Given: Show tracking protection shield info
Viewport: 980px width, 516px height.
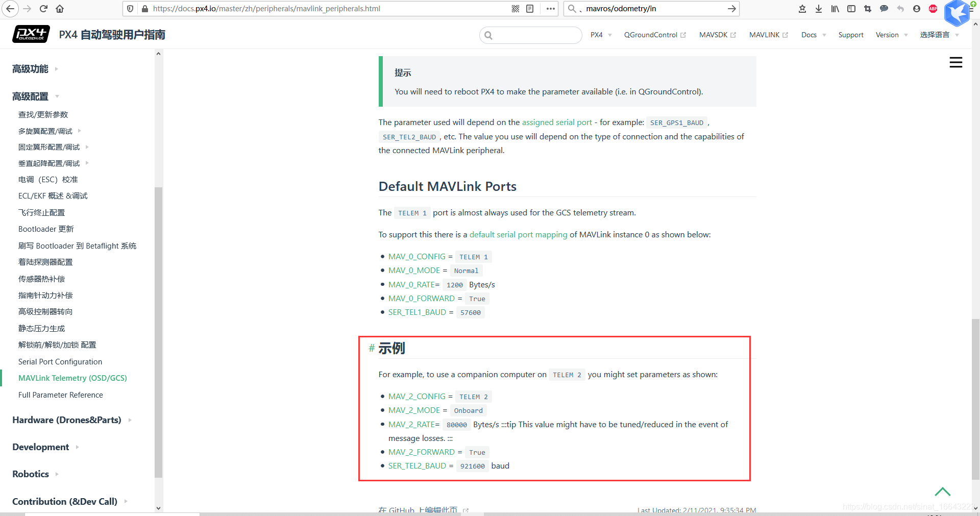Looking at the screenshot, I should point(130,9).
